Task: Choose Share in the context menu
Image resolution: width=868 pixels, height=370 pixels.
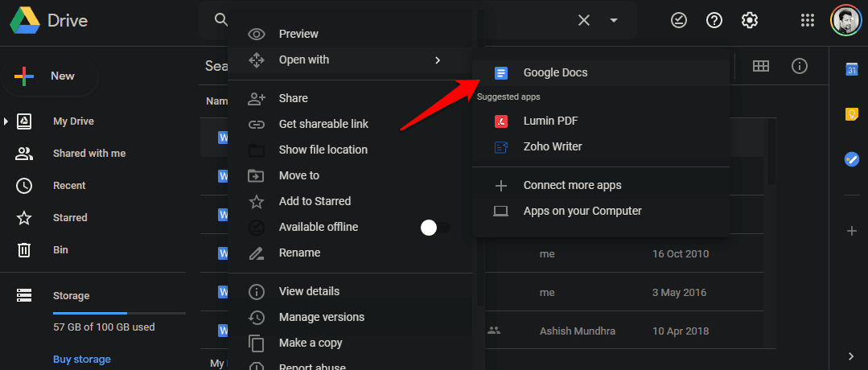Action: (x=350, y=99)
